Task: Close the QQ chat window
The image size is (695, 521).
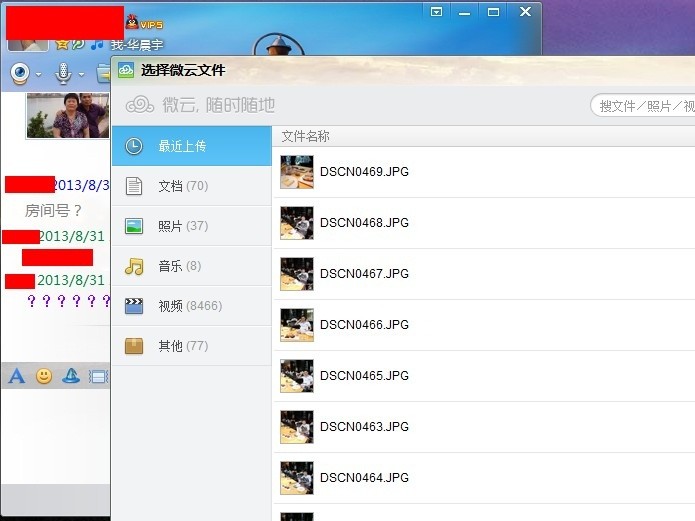Action: point(525,12)
